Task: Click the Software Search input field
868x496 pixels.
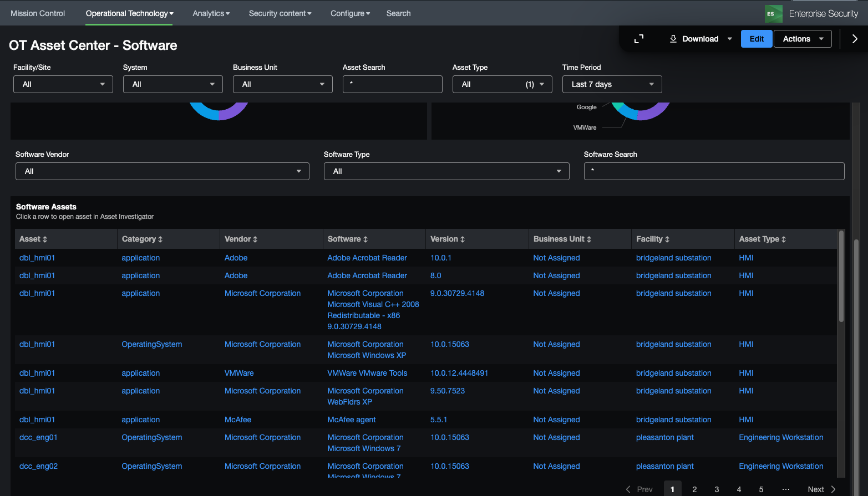Action: [714, 171]
